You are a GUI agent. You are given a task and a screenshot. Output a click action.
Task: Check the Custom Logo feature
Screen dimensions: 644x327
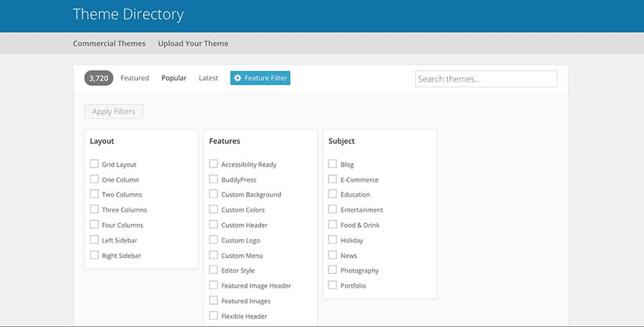point(213,240)
